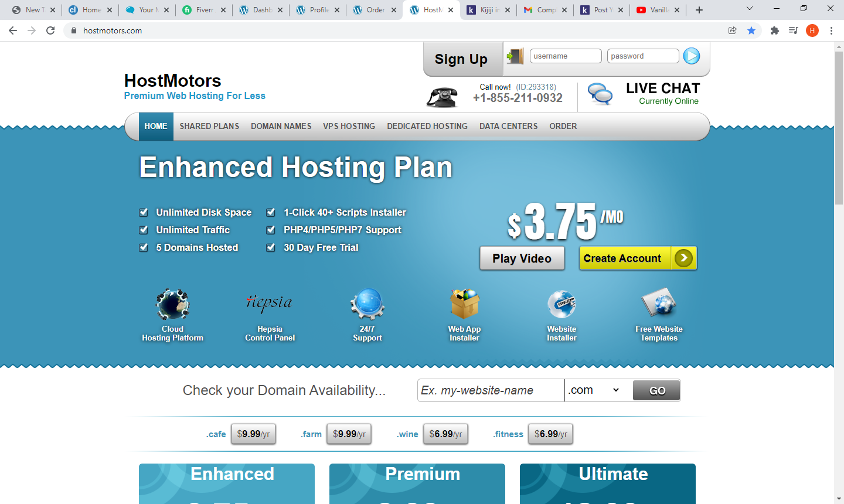Viewport: 844px width, 504px height.
Task: Click the Create Account button
Action: click(x=638, y=258)
